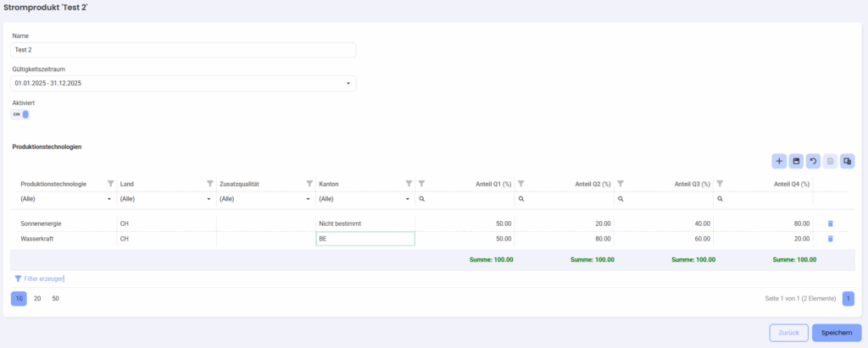Click the greyed-out export document icon
The width and height of the screenshot is (868, 348).
coord(831,161)
